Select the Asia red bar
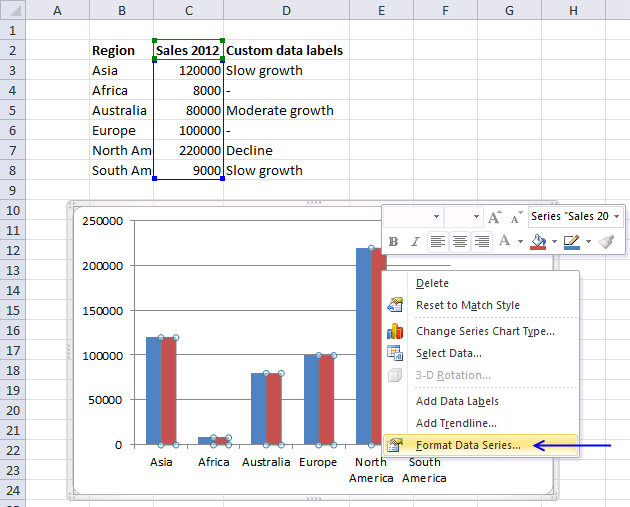Viewport: 630px width, 507px height. point(168,391)
